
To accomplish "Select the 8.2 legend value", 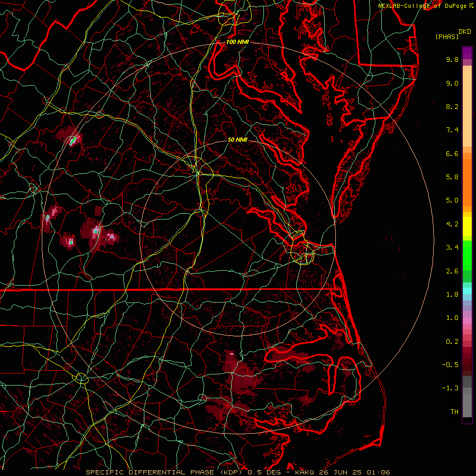I will [x=452, y=106].
